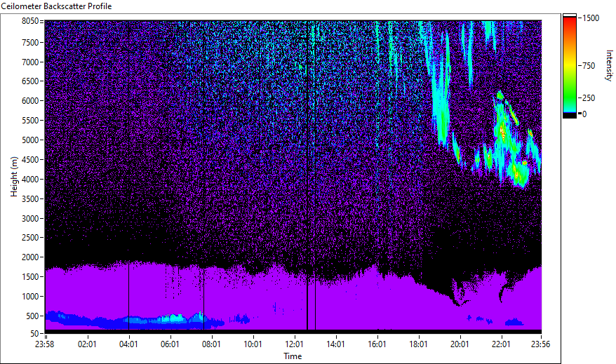Select the 0 intensity scale label
The image size is (616, 364).
584,114
